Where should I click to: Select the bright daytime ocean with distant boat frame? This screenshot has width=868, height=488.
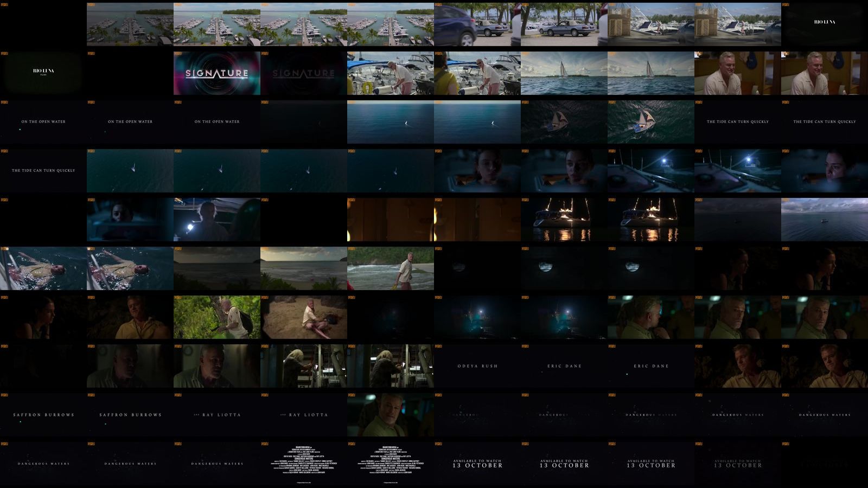825,220
